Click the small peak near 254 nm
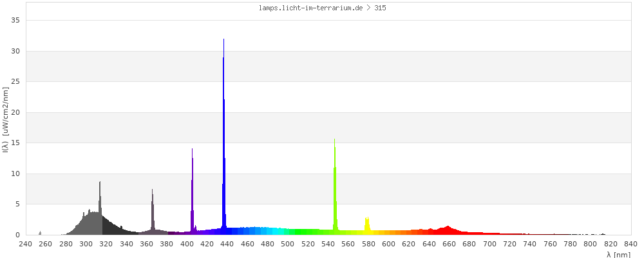The width and height of the screenshot is (644, 258). (40, 233)
